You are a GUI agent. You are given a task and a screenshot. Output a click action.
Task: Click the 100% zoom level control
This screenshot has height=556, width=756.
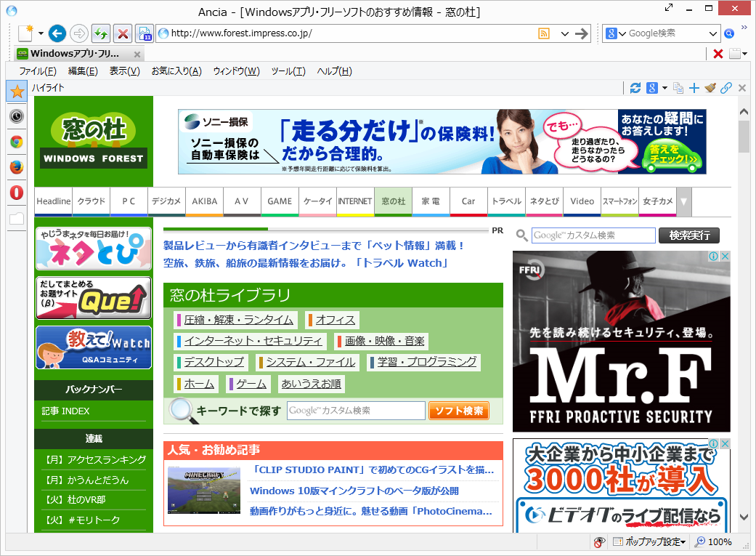(x=715, y=542)
